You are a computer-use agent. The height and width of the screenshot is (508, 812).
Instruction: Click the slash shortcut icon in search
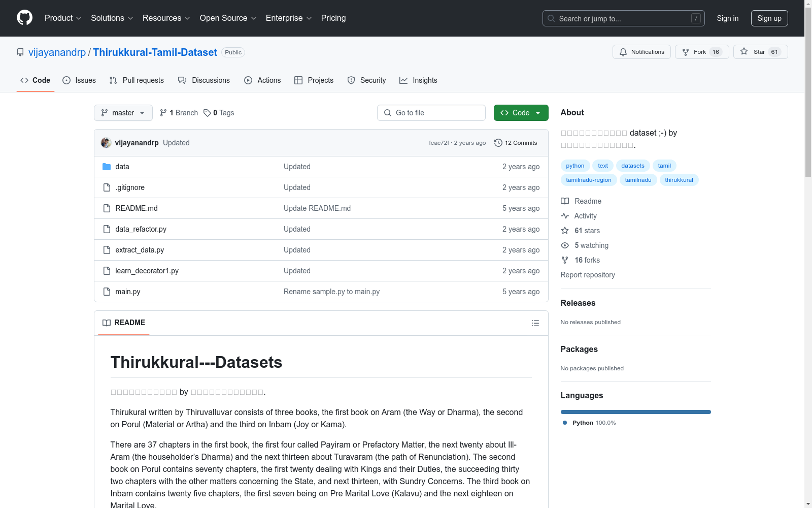point(696,18)
